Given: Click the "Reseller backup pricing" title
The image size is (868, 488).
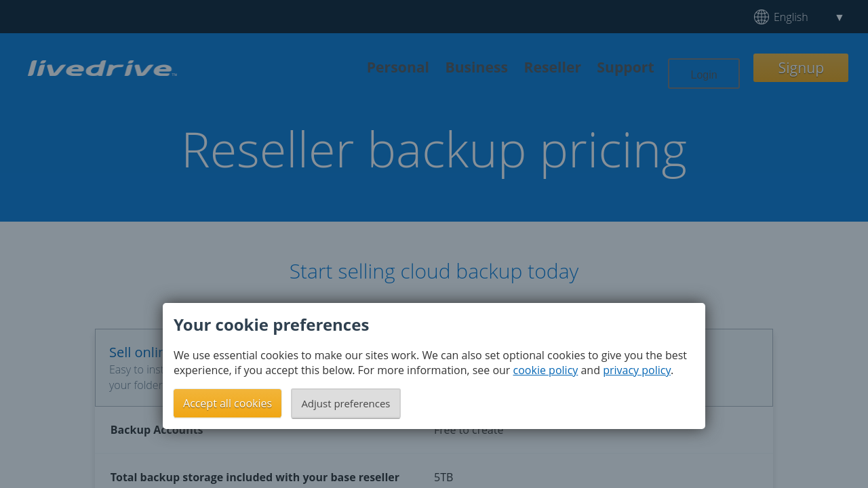Looking at the screenshot, I should click(x=434, y=149).
